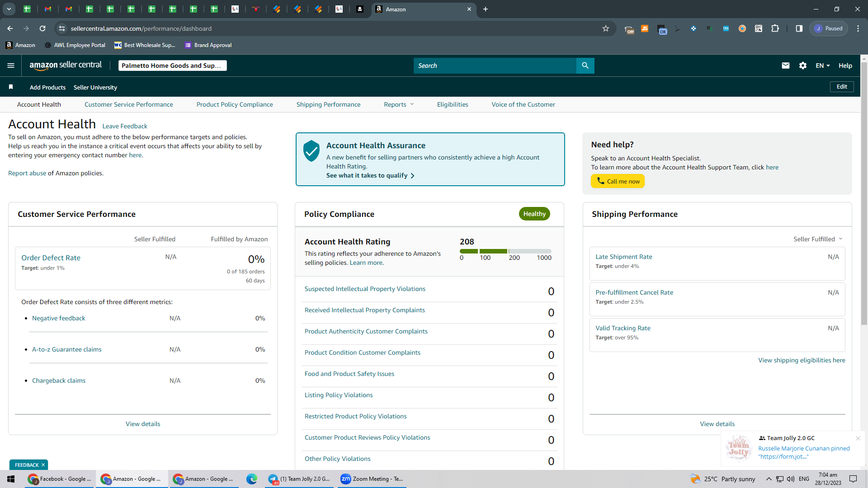Click the browser address bar
868x488 pixels.
point(335,28)
